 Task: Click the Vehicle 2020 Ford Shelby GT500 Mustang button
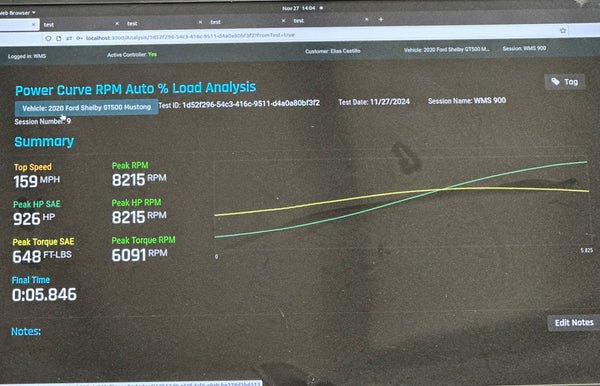(86, 108)
